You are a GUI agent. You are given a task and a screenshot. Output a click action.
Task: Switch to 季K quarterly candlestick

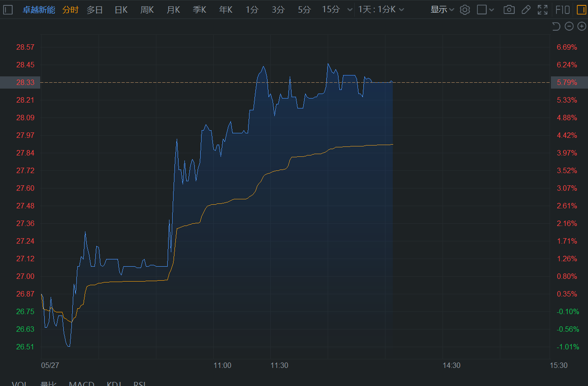click(x=199, y=9)
